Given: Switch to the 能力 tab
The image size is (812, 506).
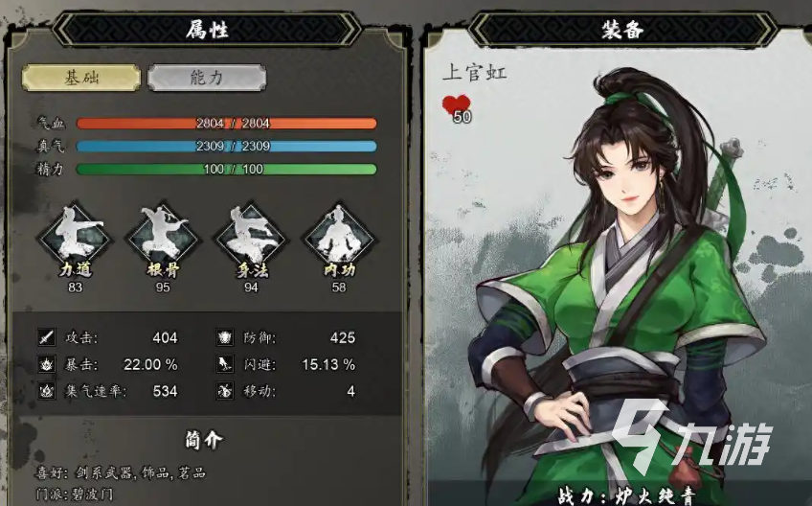Looking at the screenshot, I should 207,78.
